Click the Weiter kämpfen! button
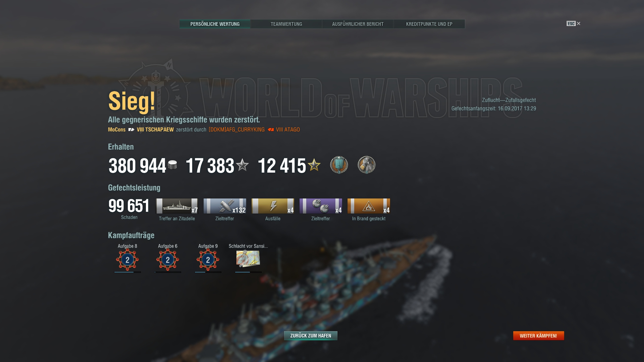Image resolution: width=644 pixels, height=362 pixels. coord(538,336)
